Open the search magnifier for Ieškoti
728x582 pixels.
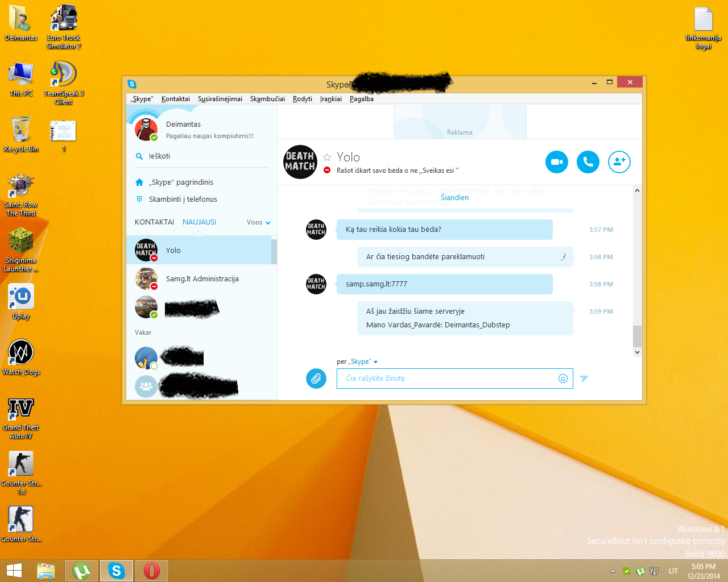139,156
